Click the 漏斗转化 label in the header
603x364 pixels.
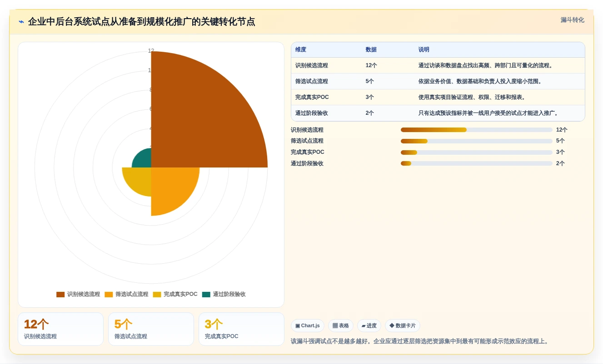pyautogui.click(x=572, y=20)
